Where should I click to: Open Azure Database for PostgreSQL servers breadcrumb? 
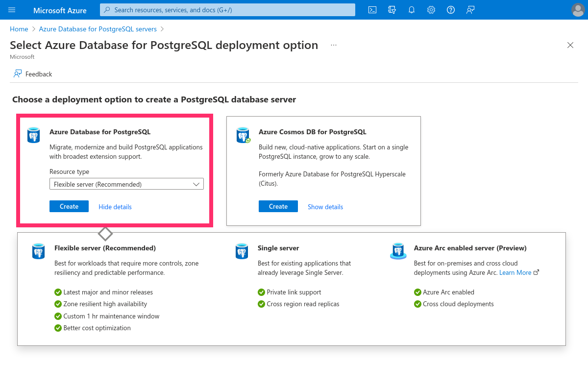click(x=97, y=29)
